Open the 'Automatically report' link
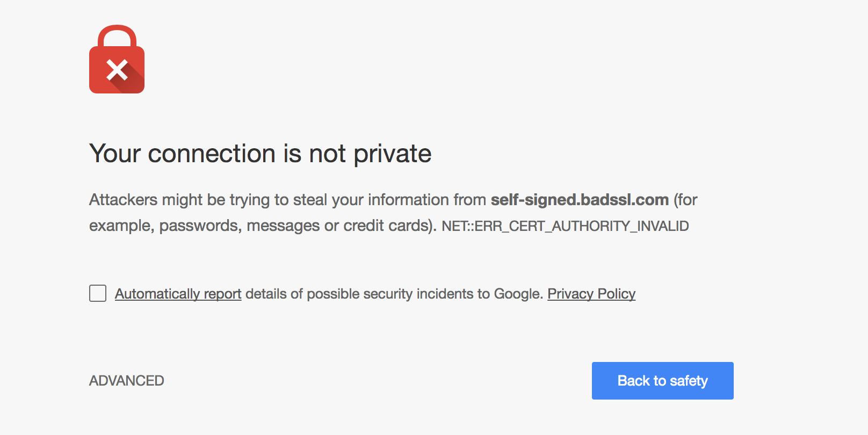The width and height of the screenshot is (868, 435). [178, 294]
